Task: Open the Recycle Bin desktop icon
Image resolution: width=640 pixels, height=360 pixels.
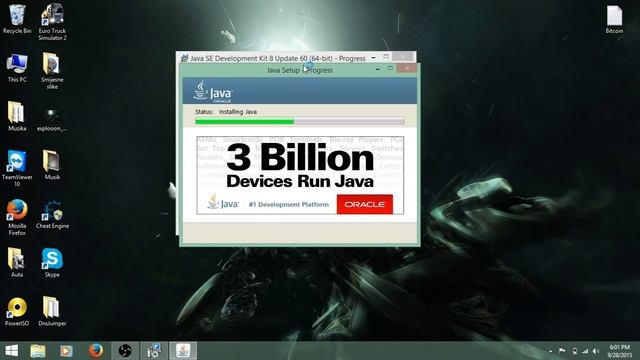Action: [x=17, y=19]
